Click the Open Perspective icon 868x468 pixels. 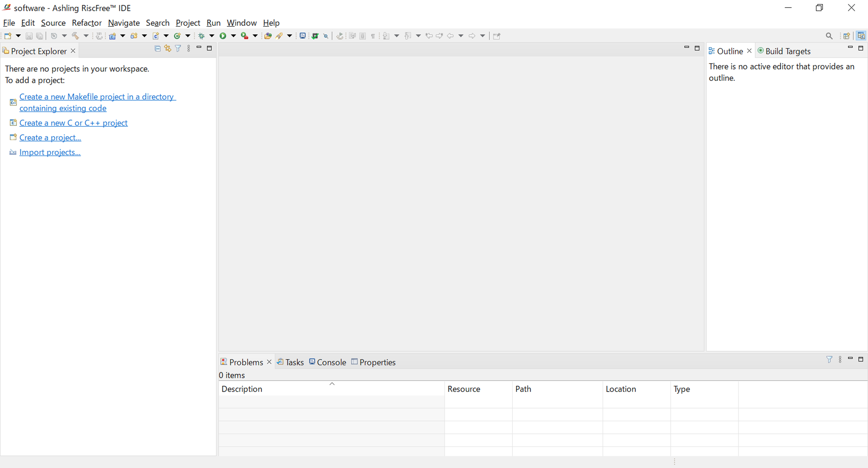[x=847, y=36]
